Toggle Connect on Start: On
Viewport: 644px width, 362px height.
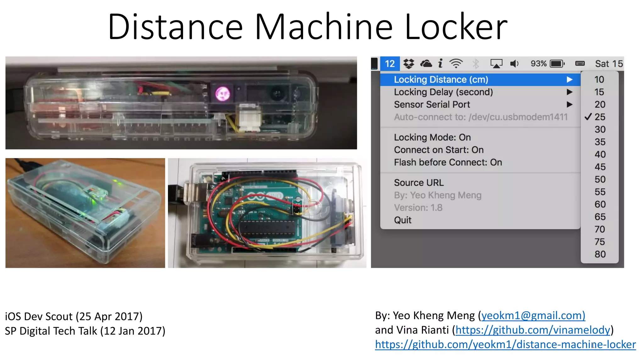(480, 150)
